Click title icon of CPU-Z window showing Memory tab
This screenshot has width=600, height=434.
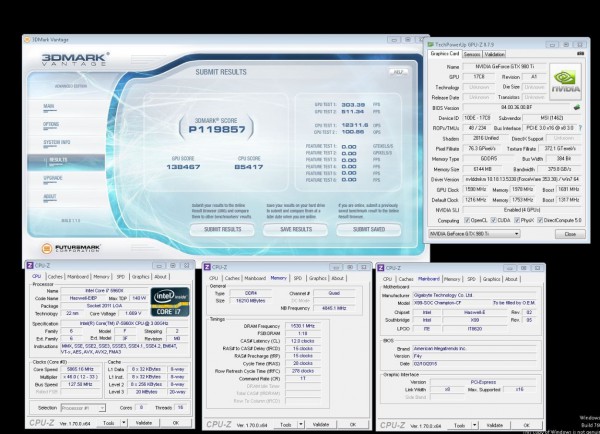coord(207,267)
